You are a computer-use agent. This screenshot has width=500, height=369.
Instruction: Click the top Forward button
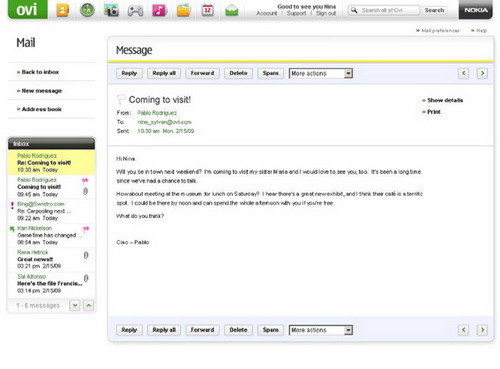pyautogui.click(x=202, y=73)
